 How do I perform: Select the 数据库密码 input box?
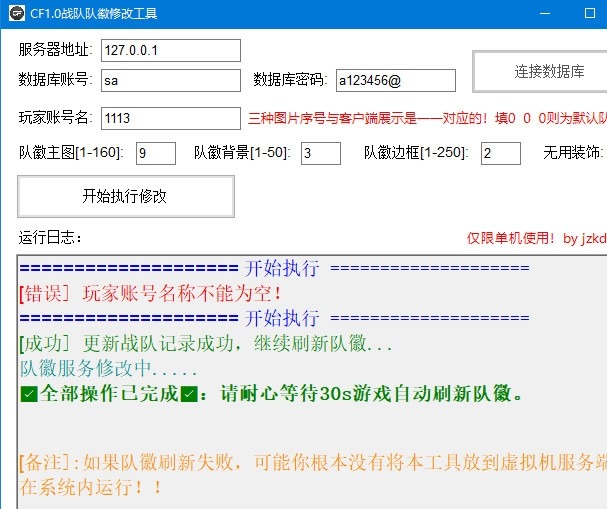pyautogui.click(x=396, y=81)
